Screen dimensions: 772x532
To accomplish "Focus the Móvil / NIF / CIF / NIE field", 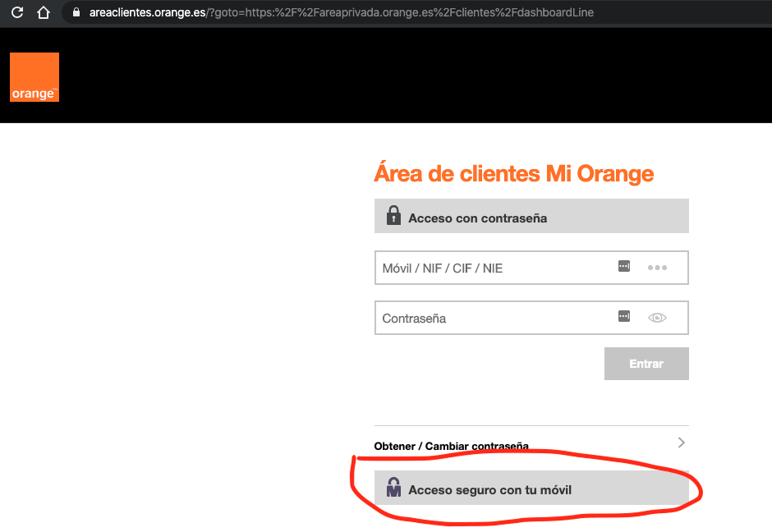I will 531,268.
